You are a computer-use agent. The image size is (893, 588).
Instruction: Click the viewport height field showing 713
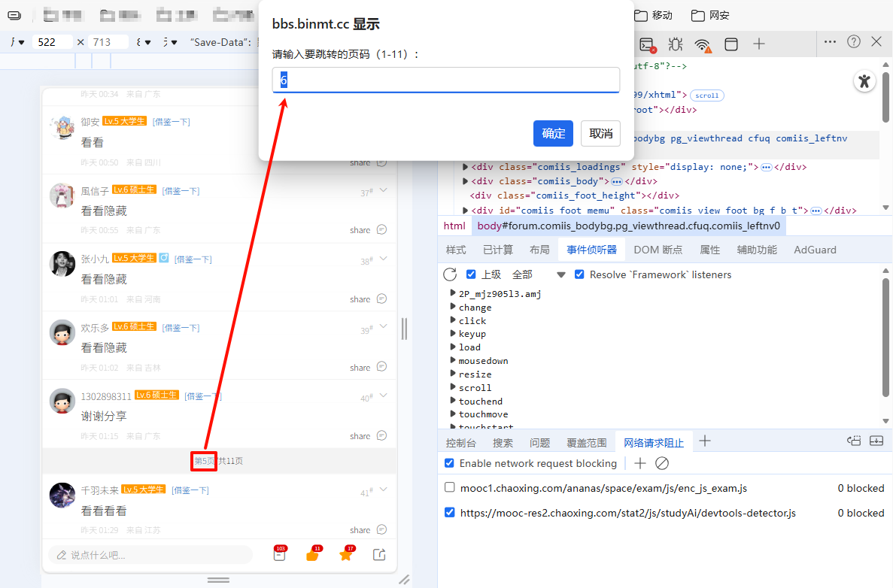click(x=108, y=42)
